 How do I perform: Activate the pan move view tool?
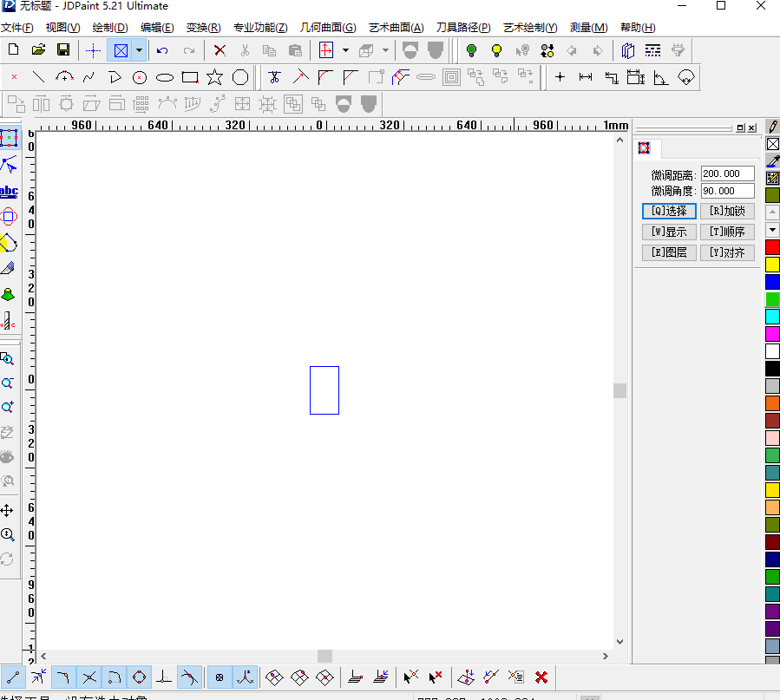click(x=7, y=511)
